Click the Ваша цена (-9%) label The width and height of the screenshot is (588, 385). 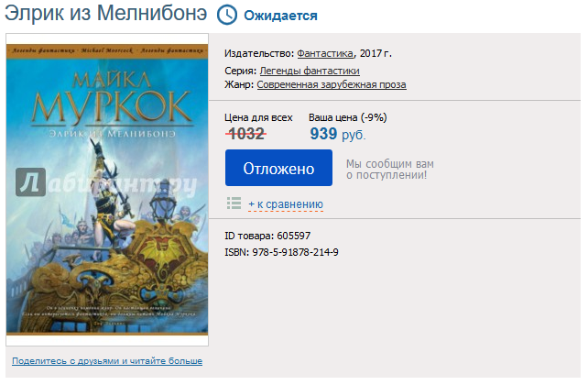pos(348,117)
